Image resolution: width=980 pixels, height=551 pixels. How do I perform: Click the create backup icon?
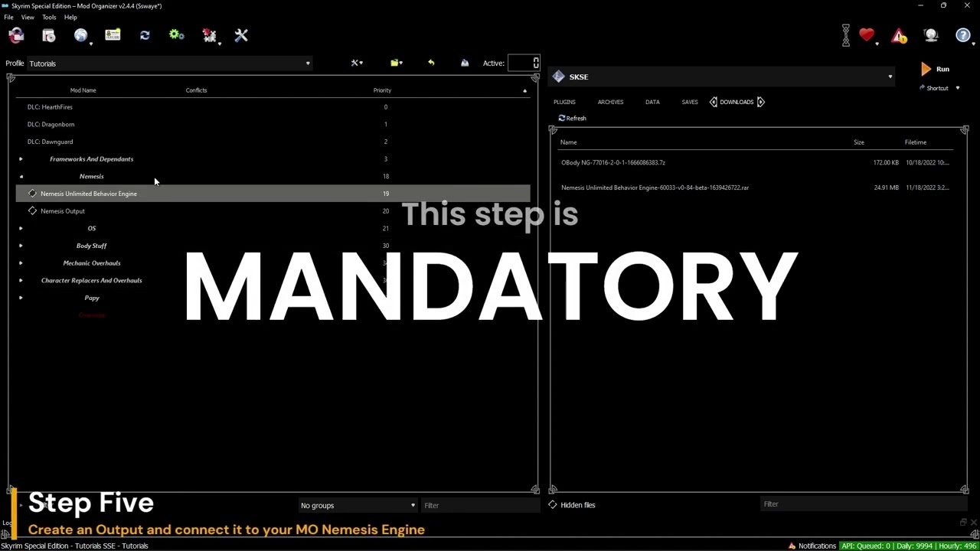click(464, 63)
